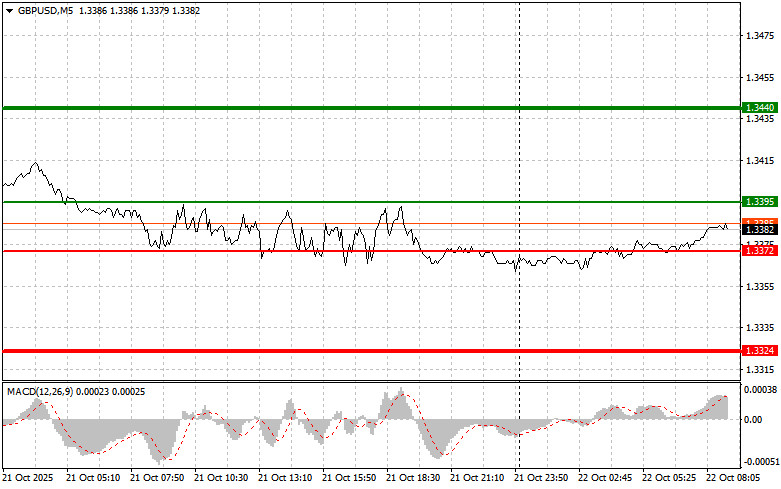
Task: Click the dropdown triangle next to GBPUSD,M5
Action: (9, 10)
